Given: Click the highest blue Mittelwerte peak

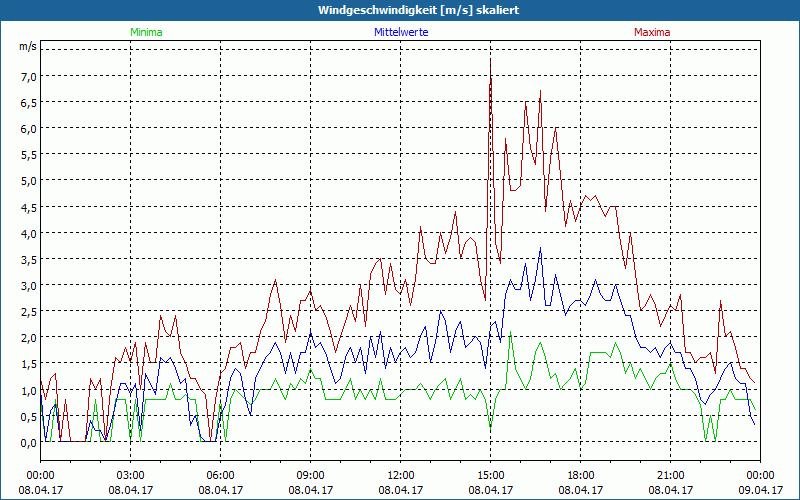Looking at the screenshot, I should [x=541, y=249].
